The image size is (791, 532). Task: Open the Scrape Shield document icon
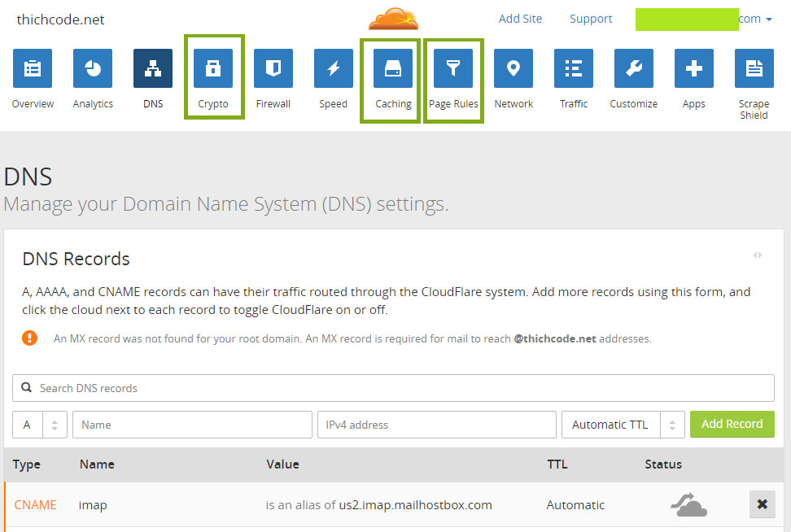click(754, 68)
